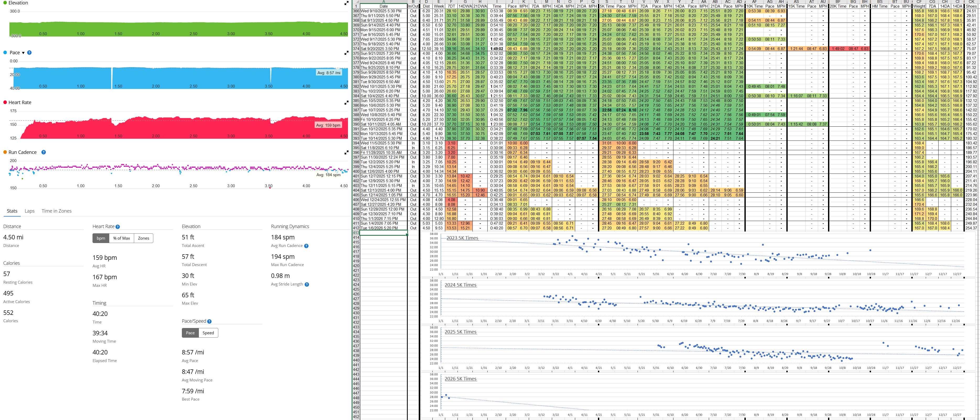Switch heart rate display to % of Max
The image size is (980, 420).
[x=121, y=238]
